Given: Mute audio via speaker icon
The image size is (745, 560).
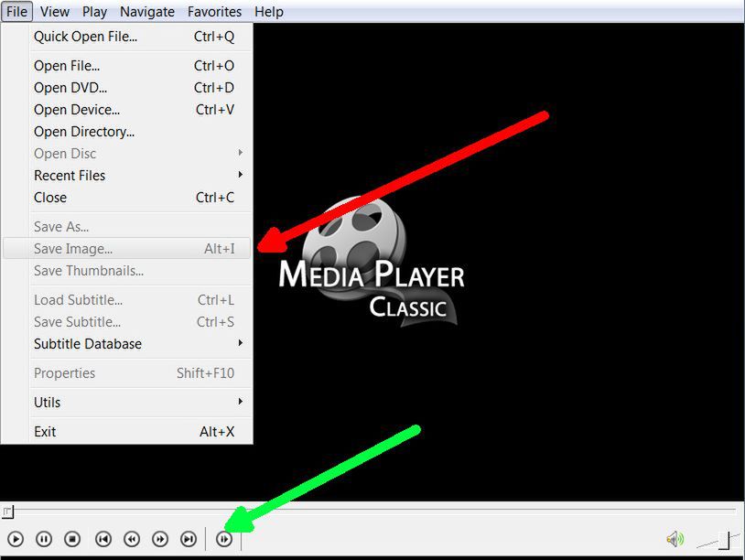Looking at the screenshot, I should (x=675, y=539).
